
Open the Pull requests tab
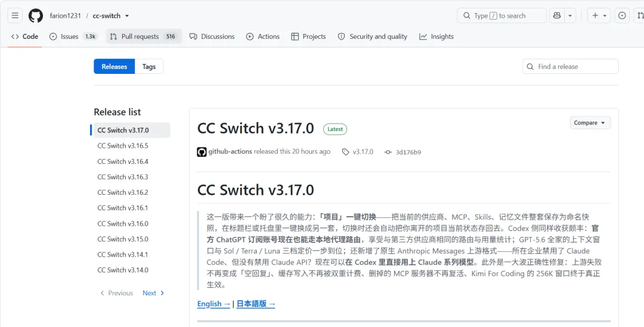(144, 36)
